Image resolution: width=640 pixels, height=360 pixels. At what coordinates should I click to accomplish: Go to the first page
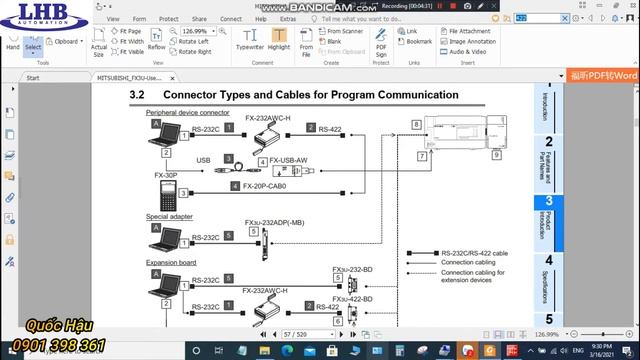pos(263,335)
